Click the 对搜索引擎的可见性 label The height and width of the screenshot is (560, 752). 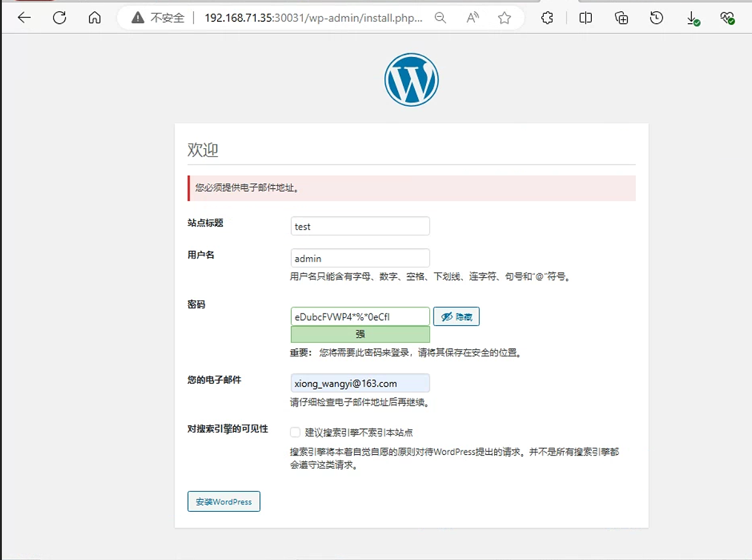tap(228, 429)
